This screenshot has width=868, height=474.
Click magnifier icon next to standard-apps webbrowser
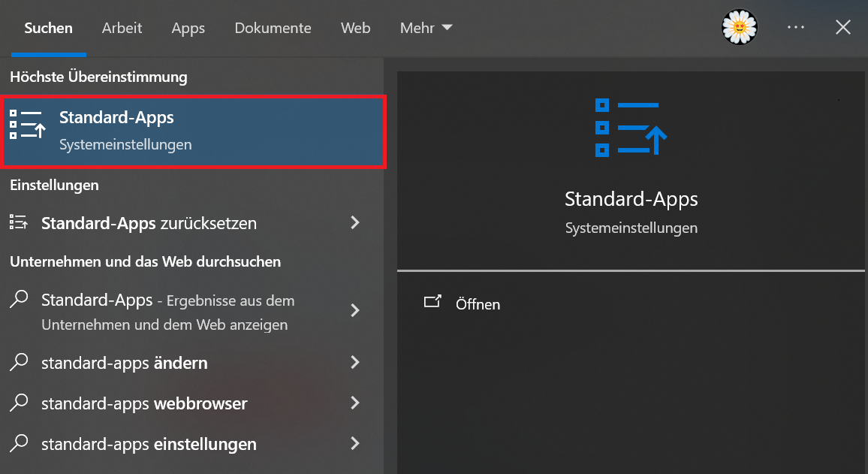point(19,403)
